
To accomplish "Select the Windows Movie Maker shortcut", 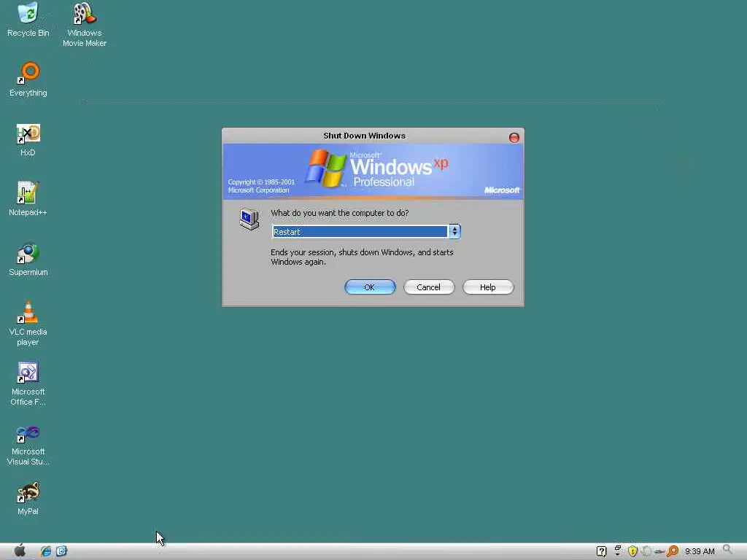I will pos(85,25).
